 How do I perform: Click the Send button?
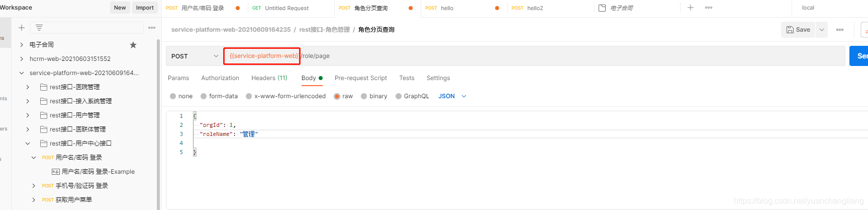pos(859,56)
